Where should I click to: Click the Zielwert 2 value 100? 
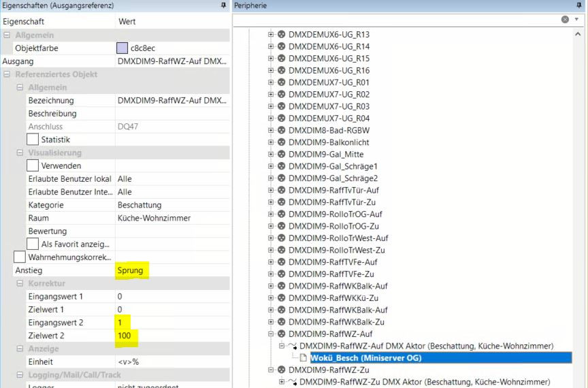172,336
